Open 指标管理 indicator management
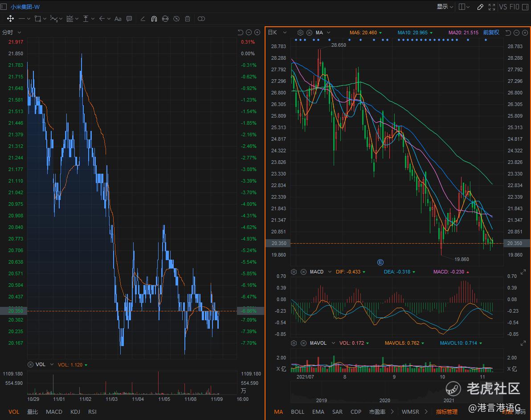The image size is (531, 420). click(x=447, y=412)
